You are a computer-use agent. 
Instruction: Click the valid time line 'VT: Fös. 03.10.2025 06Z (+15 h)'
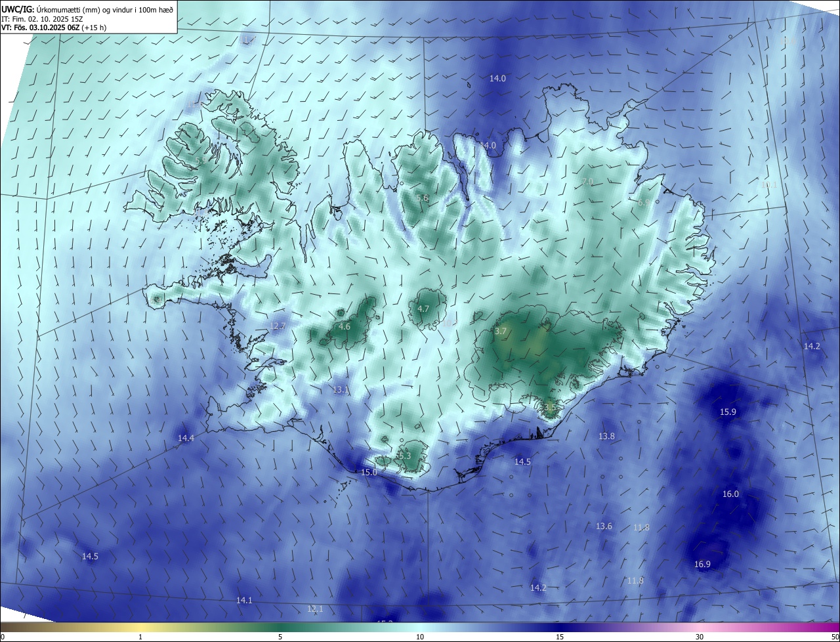[x=54, y=28]
